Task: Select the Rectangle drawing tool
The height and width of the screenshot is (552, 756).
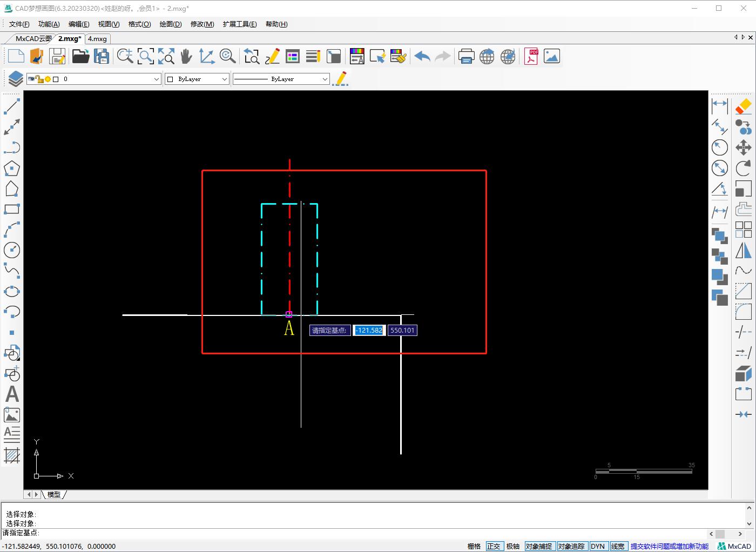Action: point(12,209)
